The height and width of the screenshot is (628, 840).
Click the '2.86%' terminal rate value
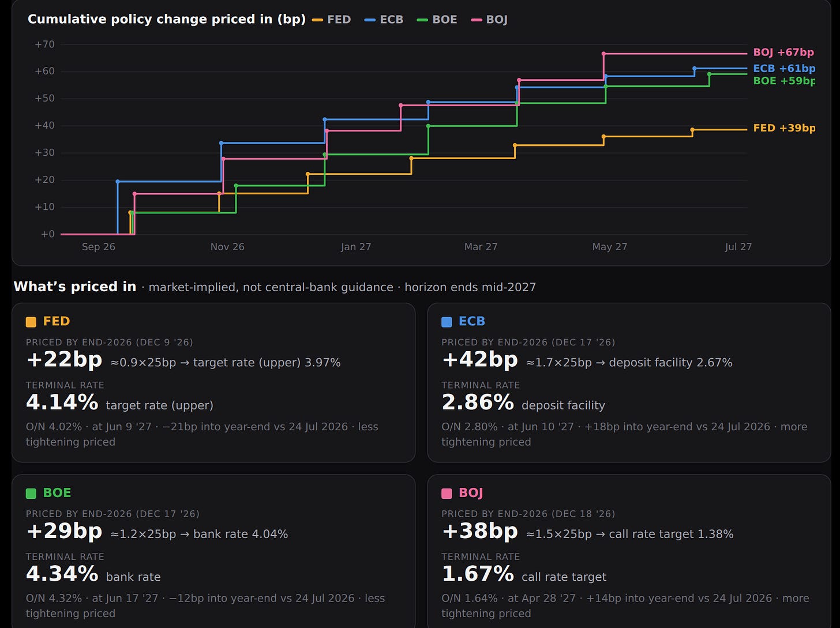[478, 403]
